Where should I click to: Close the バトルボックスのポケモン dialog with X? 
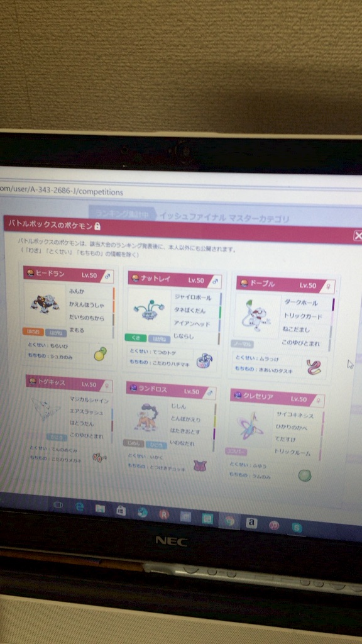[x=358, y=235]
